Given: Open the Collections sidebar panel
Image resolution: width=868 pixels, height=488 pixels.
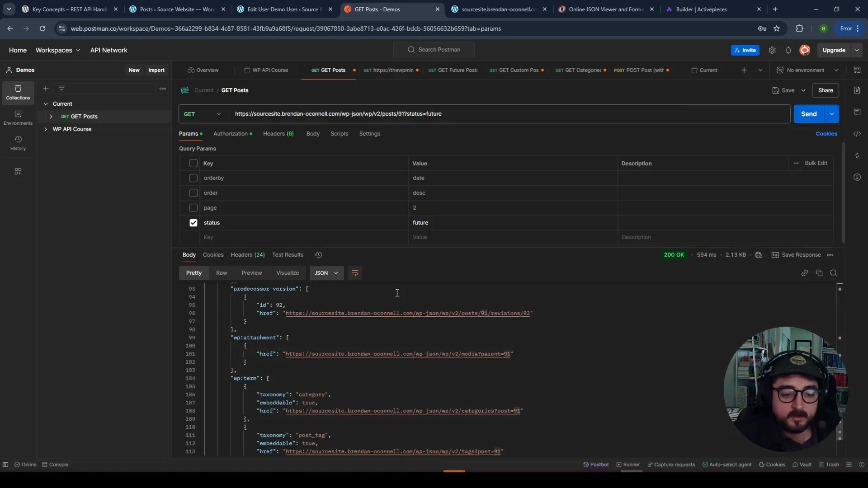Looking at the screenshot, I should [x=18, y=93].
